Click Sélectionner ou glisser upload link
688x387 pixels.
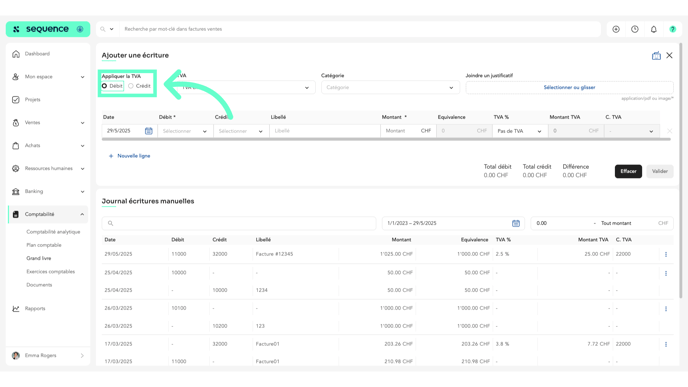pyautogui.click(x=569, y=87)
